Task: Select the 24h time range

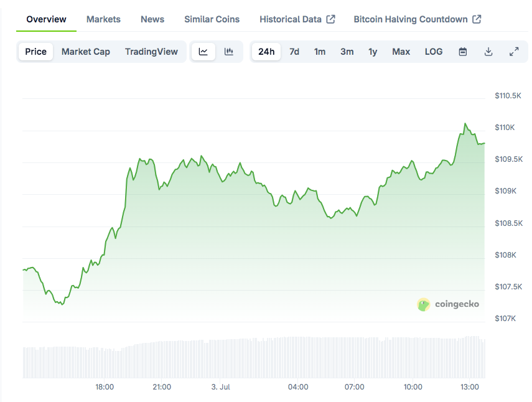Action: [x=266, y=52]
